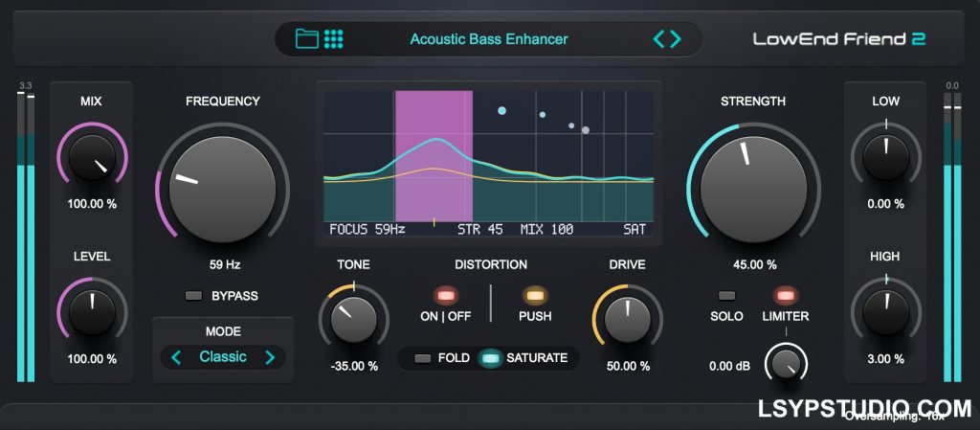Toggle Distortion ON | OFF light
This screenshot has height=430, width=980.
pyautogui.click(x=446, y=295)
